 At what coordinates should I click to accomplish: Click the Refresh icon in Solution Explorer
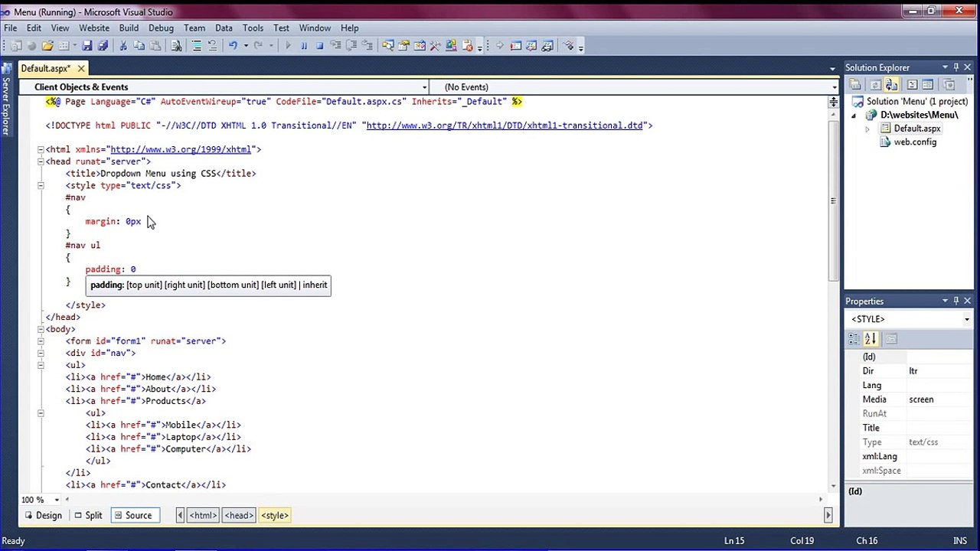pos(875,84)
